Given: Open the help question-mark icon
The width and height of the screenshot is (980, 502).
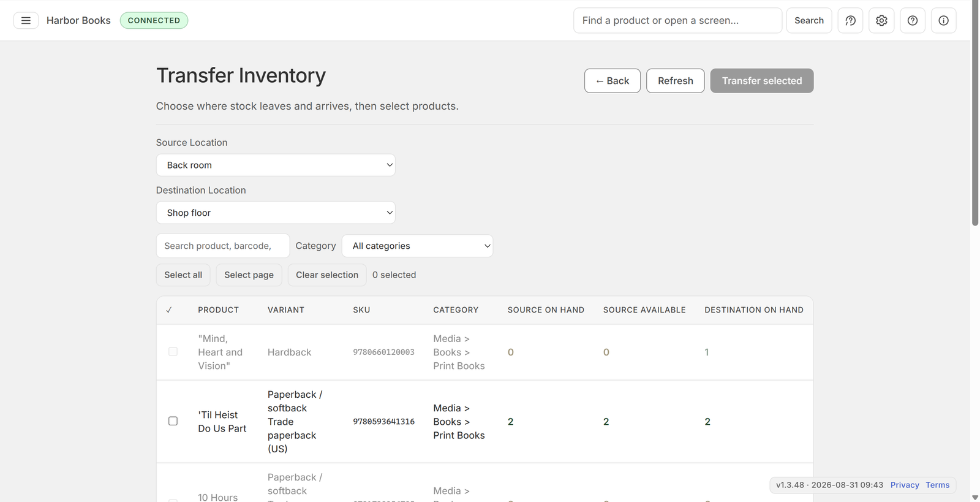Looking at the screenshot, I should click(x=913, y=20).
